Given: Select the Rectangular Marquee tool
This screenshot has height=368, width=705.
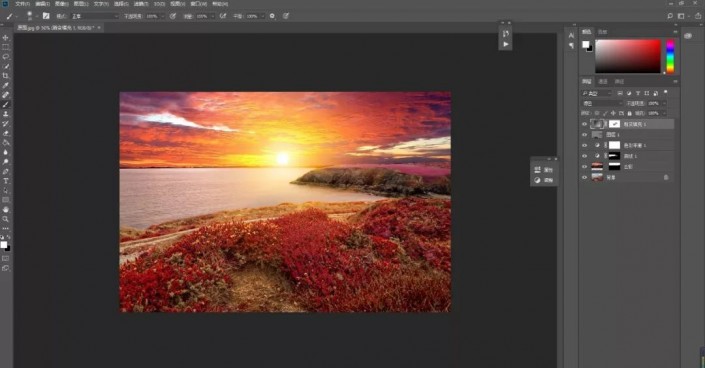Looking at the screenshot, I should pos(6,47).
